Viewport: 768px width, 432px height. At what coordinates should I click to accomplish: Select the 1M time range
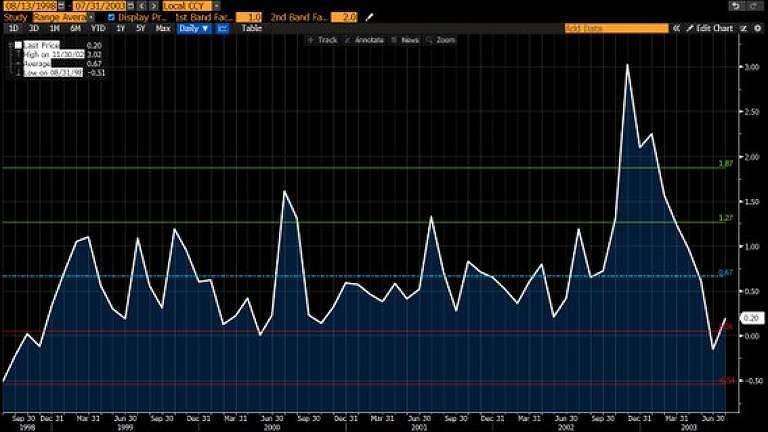[x=54, y=28]
